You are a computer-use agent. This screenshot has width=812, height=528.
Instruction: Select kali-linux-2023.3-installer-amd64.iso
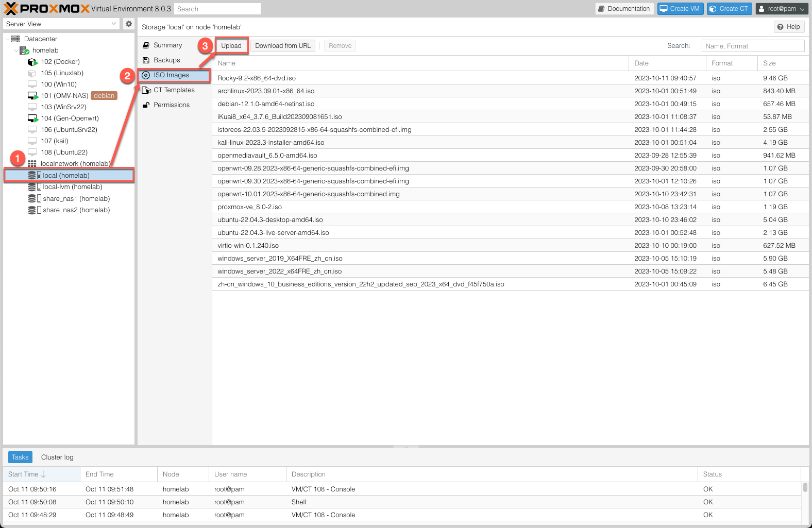point(510,143)
